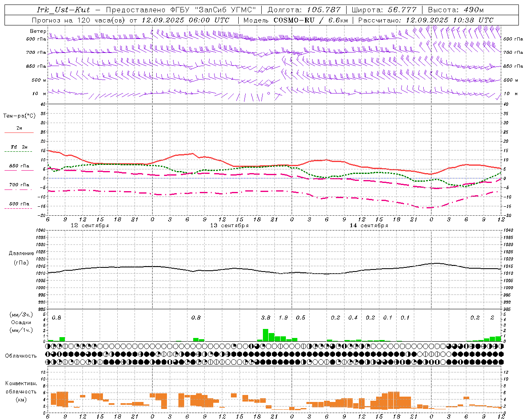Click the (км) unit label
This screenshot has width=525, height=420.
click(21, 399)
